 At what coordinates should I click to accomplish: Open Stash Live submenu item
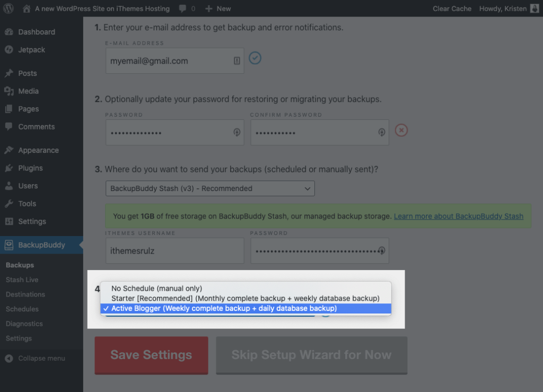(22, 280)
